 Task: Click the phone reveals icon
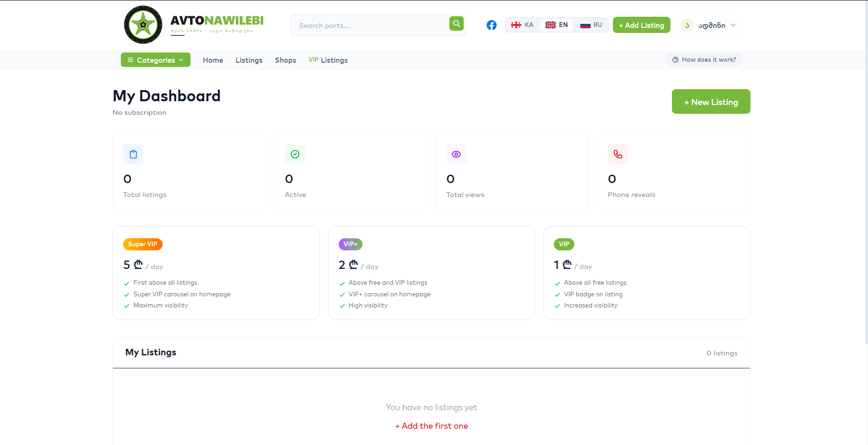[x=618, y=154]
